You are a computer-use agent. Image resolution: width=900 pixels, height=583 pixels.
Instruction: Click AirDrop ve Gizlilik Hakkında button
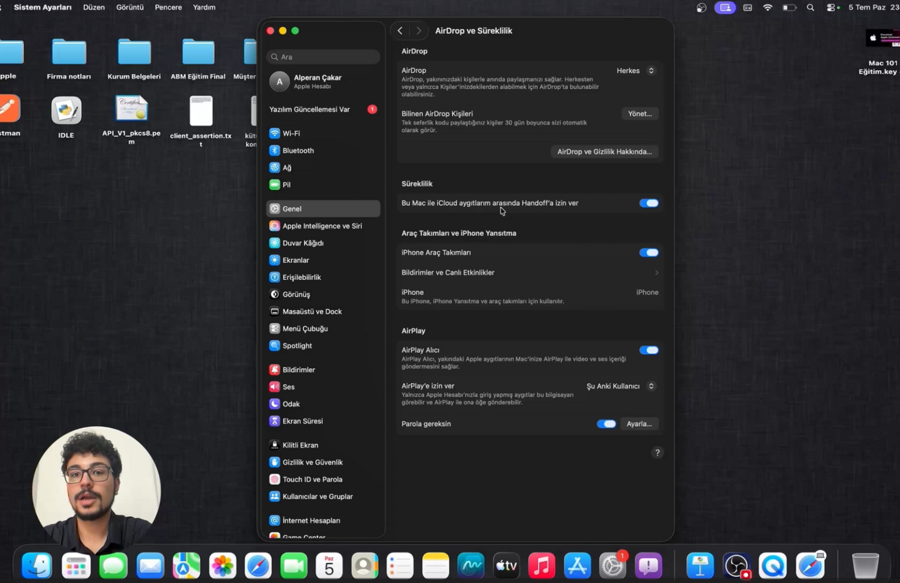[604, 151]
